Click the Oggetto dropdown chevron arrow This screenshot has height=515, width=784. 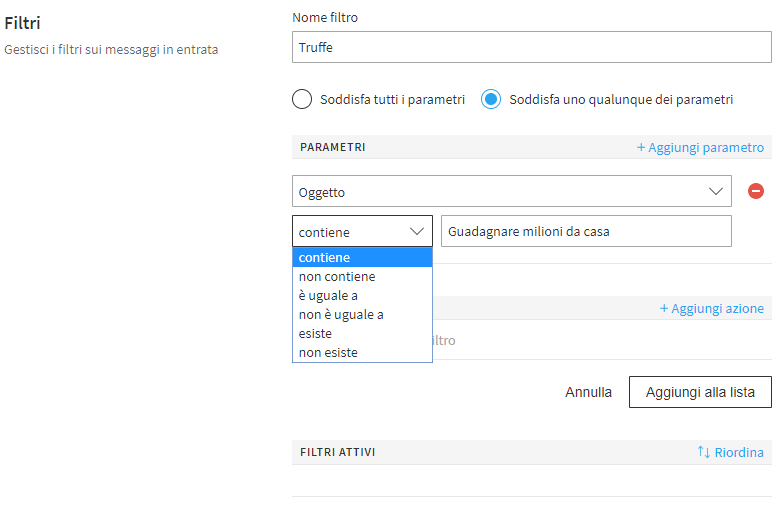(x=716, y=191)
